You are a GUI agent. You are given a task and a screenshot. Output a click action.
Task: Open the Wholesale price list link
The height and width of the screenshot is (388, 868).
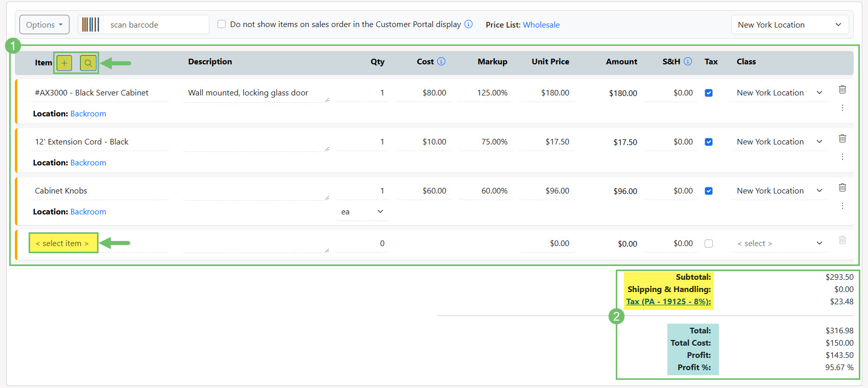(x=541, y=25)
